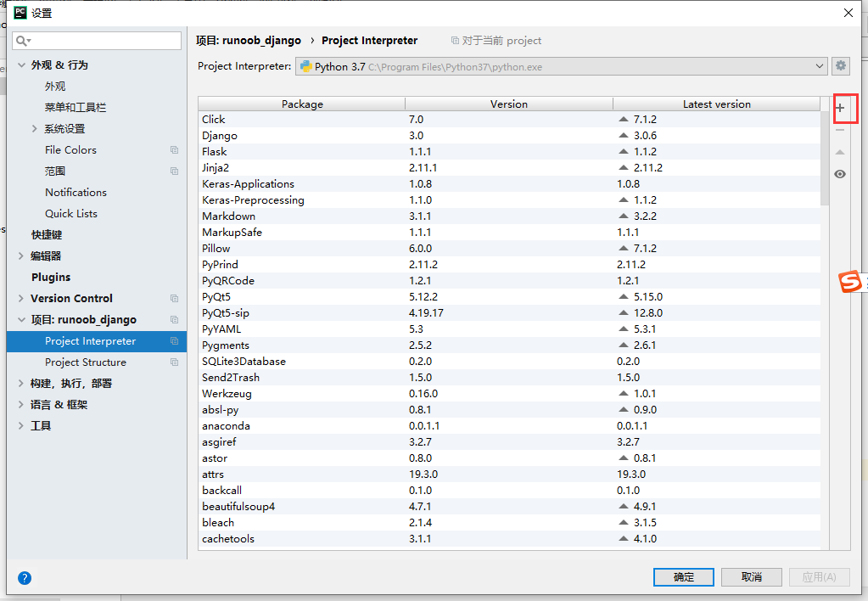Image resolution: width=868 pixels, height=601 pixels.
Task: Click the upgrade arrow in Pillow row
Action: [624, 248]
